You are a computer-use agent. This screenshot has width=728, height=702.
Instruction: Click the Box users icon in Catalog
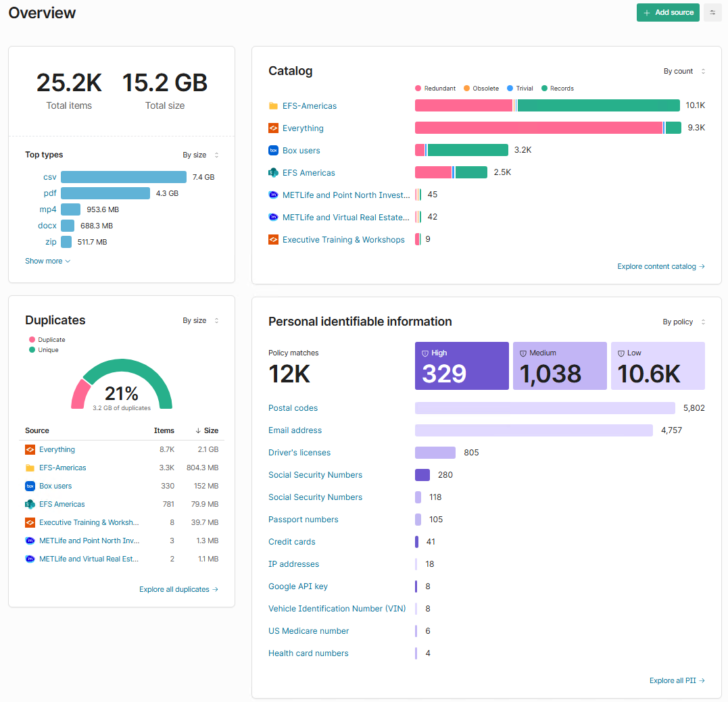tap(274, 151)
